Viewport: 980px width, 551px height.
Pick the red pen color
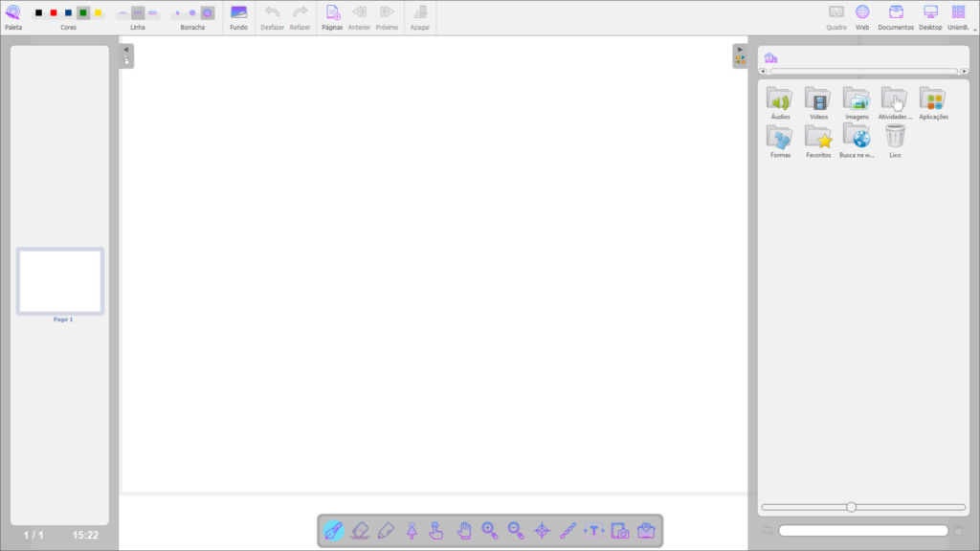click(x=54, y=13)
